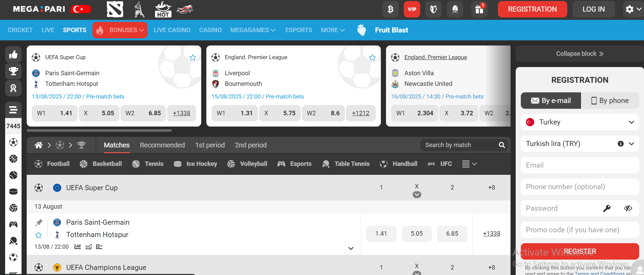Favorite the Liverpool Bournemouth card star
This screenshot has width=644, height=275.
[372, 57]
